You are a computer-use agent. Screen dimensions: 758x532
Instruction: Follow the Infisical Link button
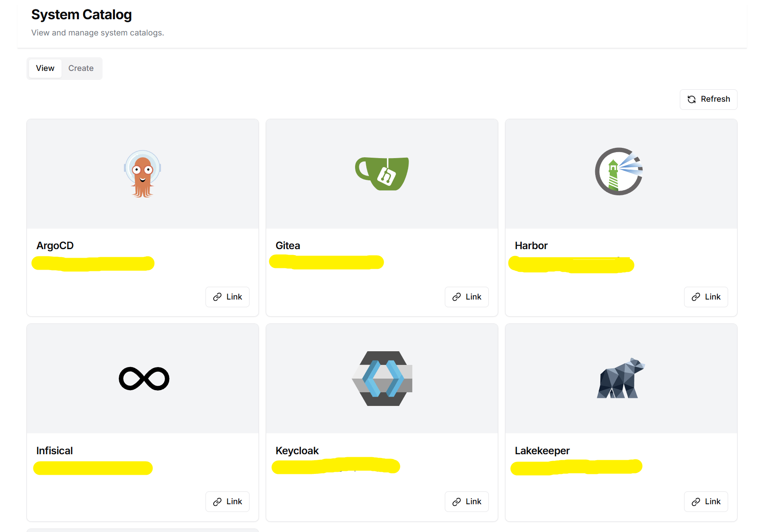click(x=227, y=502)
